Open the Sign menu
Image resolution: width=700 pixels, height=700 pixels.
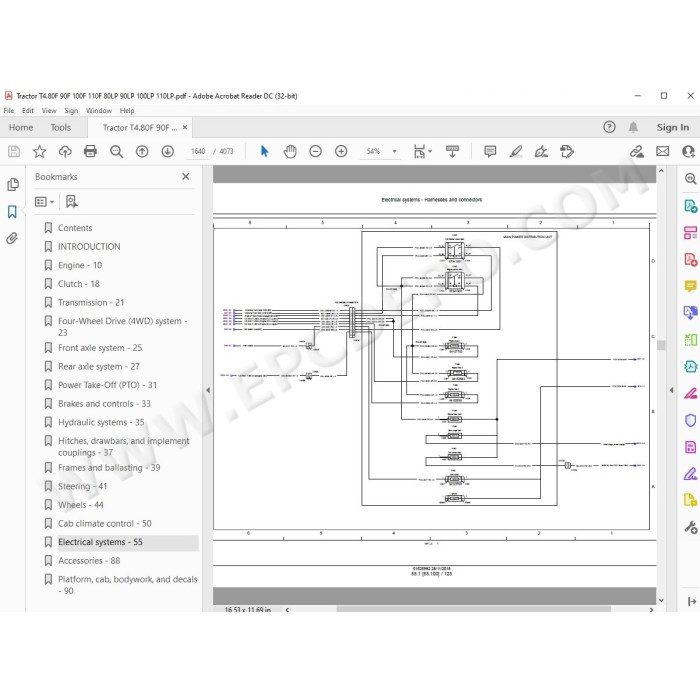click(x=71, y=111)
